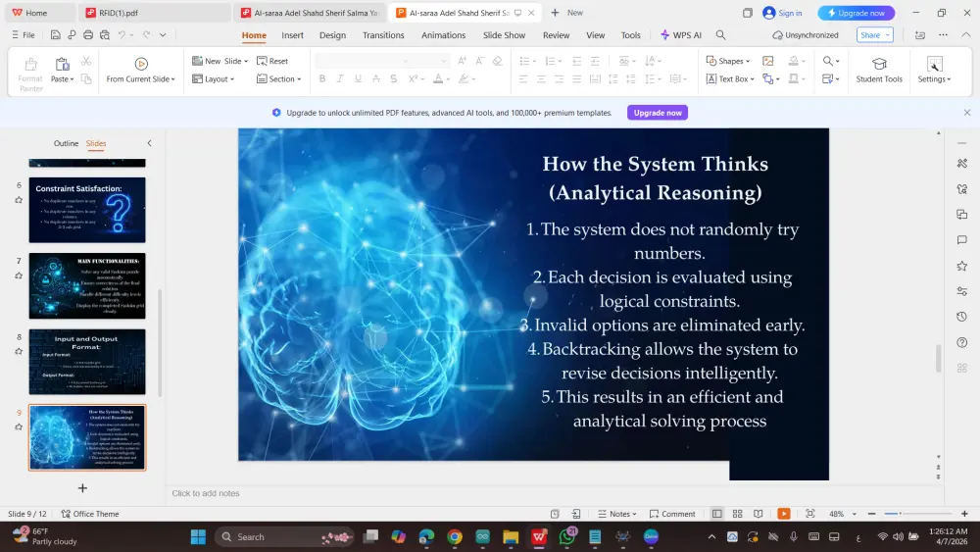The height and width of the screenshot is (552, 980).
Task: Collapse the slides panel chevron
Action: 149,143
